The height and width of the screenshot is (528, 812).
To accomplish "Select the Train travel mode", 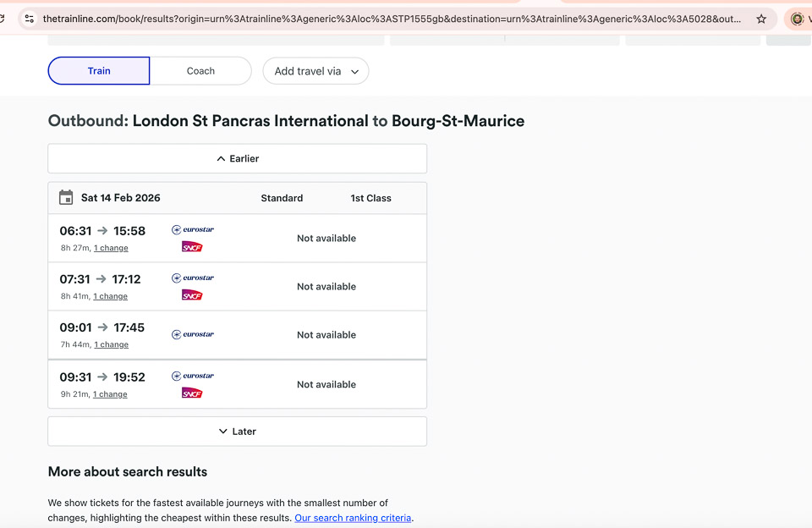I will coord(99,71).
